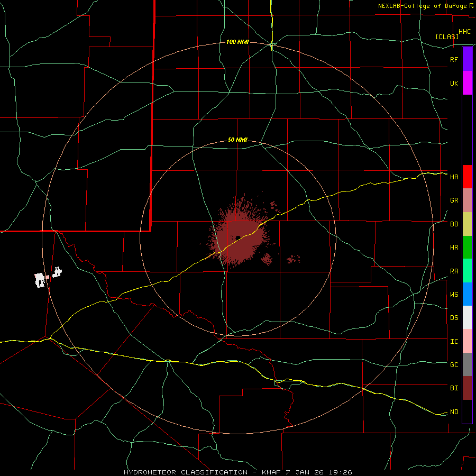Image resolution: width=476 pixels, height=476 pixels.
Task: Click the HHC product code label
Action: click(x=464, y=32)
